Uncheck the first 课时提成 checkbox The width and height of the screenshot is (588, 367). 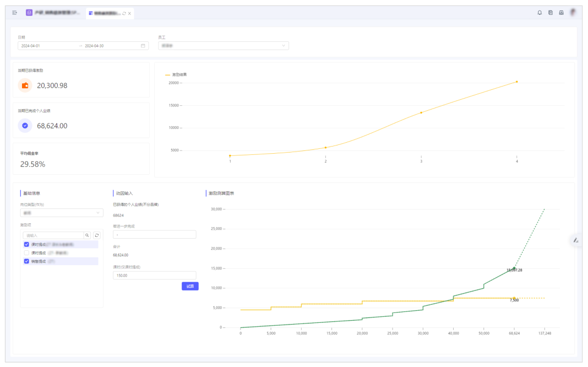(26, 244)
